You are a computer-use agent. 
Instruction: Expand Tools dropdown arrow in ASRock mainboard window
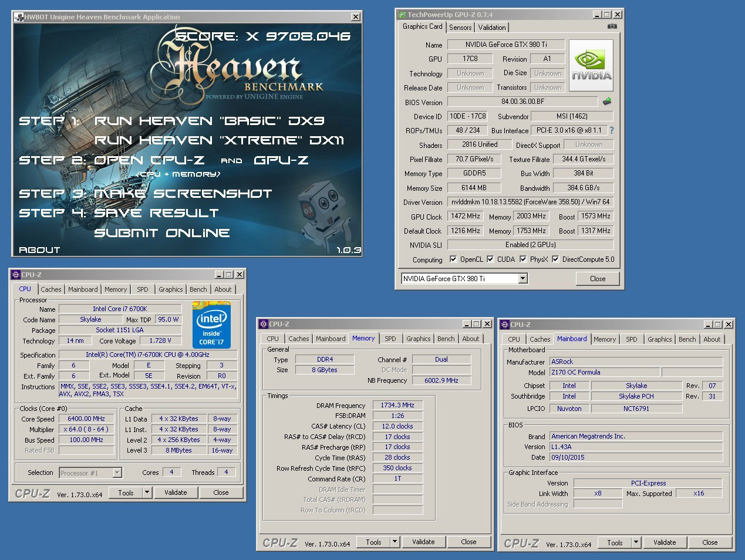636,542
